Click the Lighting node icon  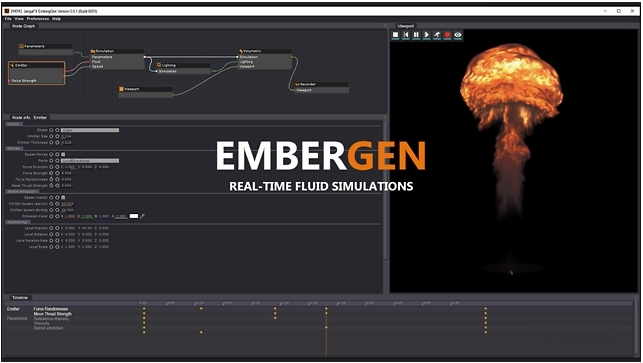(159, 65)
